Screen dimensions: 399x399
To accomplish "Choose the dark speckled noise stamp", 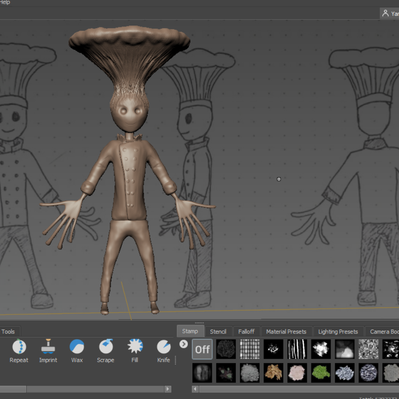I will tap(226, 349).
